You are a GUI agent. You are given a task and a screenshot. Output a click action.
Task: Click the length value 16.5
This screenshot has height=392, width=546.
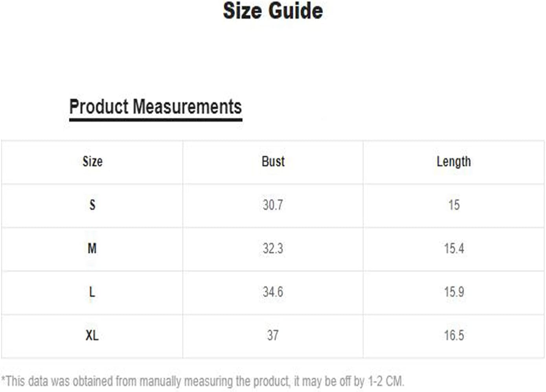[454, 336]
